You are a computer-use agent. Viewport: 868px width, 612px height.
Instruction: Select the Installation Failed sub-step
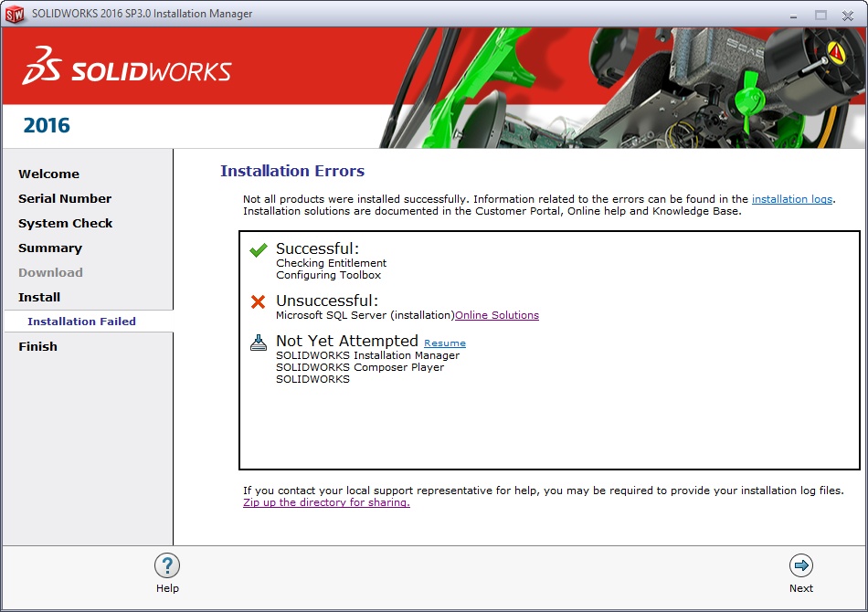point(81,322)
